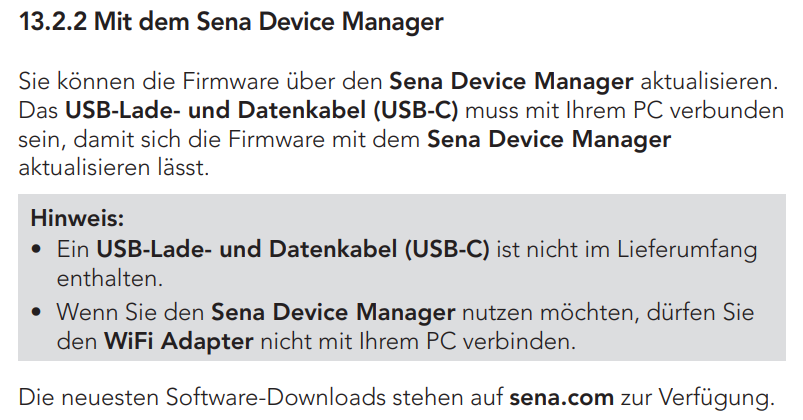The image size is (803, 420).
Task: Click the section heading 13.2.2
Action: [x=230, y=21]
